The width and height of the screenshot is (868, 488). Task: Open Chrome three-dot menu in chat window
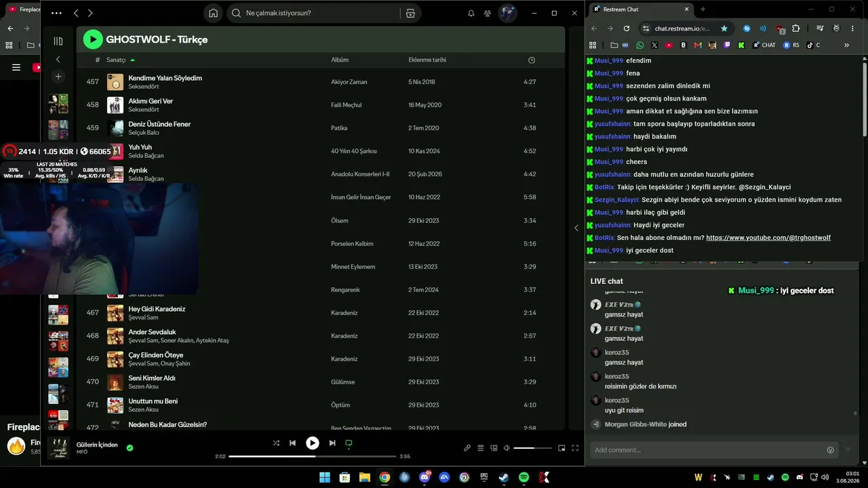coord(852,28)
